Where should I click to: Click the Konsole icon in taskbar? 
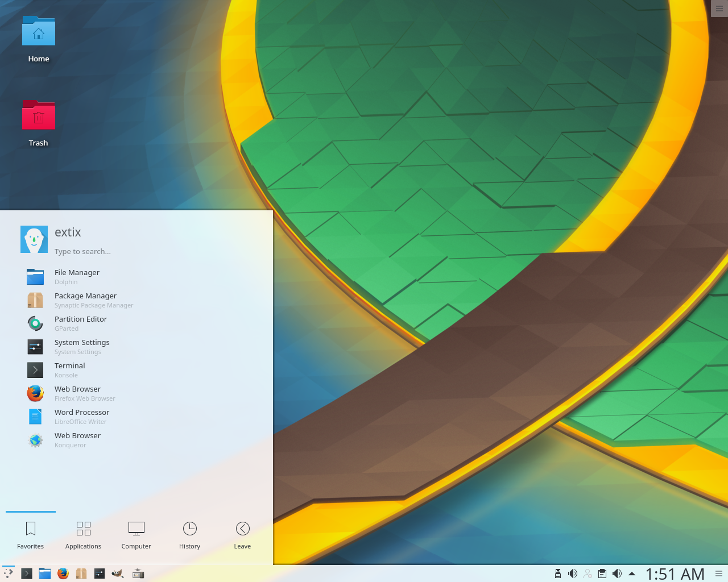27,573
